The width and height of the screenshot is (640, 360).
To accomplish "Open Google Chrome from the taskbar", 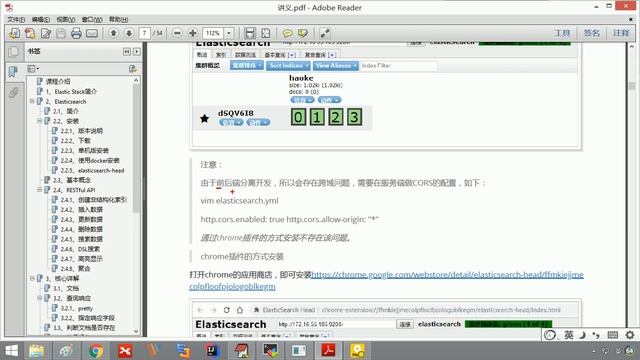I will tap(96, 351).
